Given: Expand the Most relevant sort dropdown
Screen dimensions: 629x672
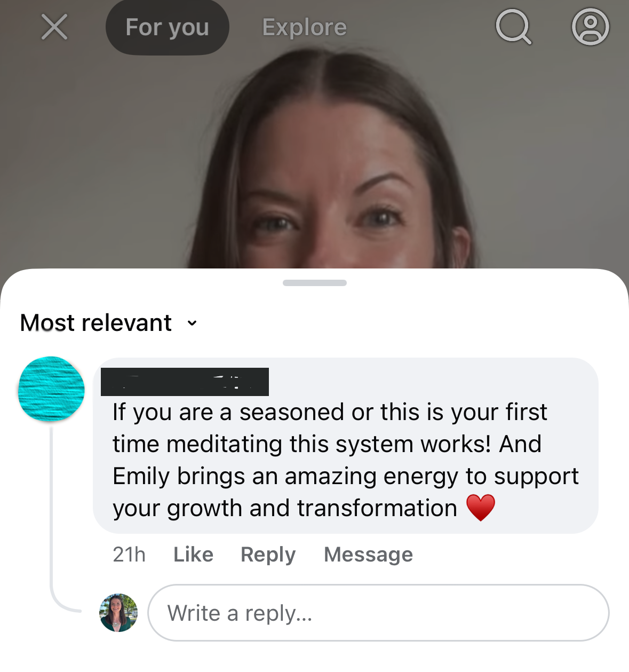Looking at the screenshot, I should tap(109, 323).
